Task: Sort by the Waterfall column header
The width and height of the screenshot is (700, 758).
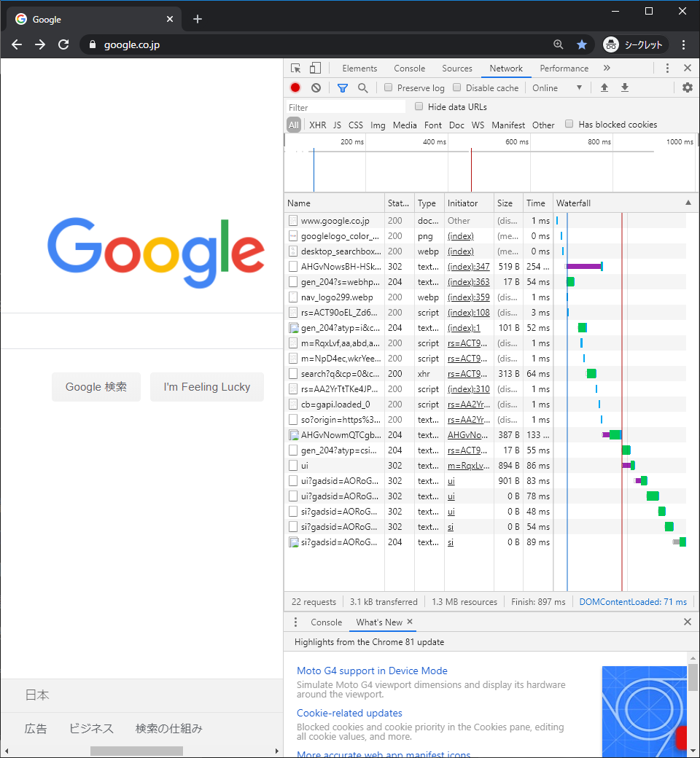Action: tap(625, 203)
